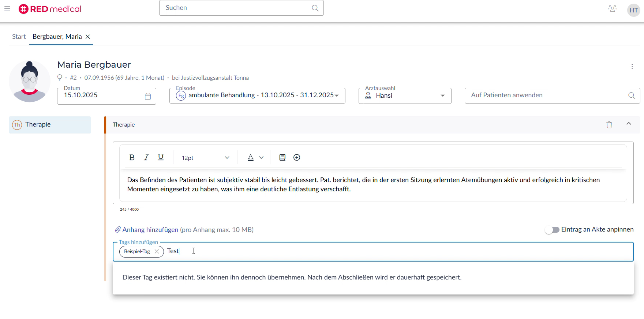
Task: Enable Eintrag an Akte anpinnen switch
Action: coord(552,230)
